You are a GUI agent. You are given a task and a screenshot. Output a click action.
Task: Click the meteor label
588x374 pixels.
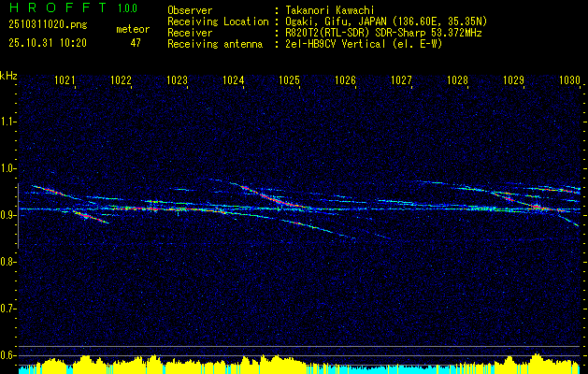tap(133, 29)
